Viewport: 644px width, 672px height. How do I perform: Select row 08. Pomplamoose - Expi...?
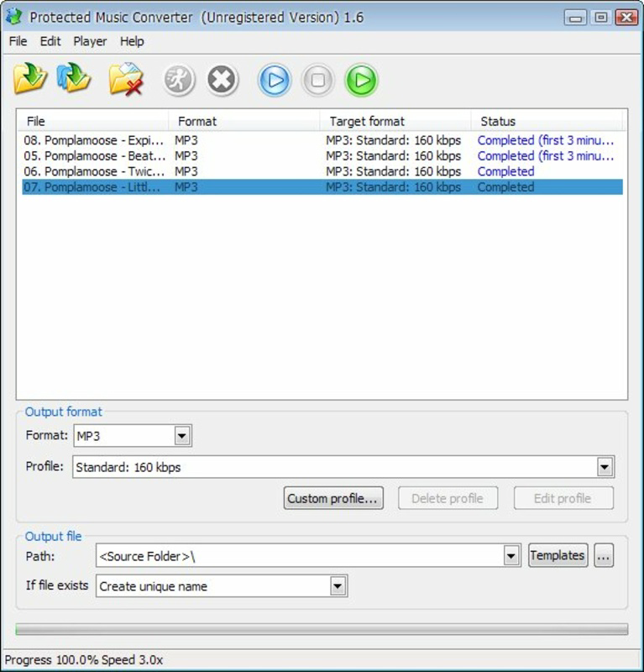(x=322, y=140)
